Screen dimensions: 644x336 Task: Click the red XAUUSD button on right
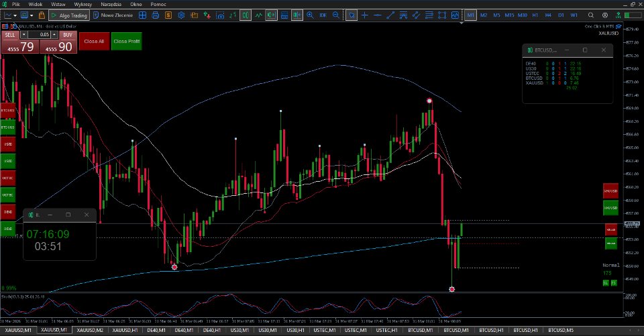click(610, 190)
